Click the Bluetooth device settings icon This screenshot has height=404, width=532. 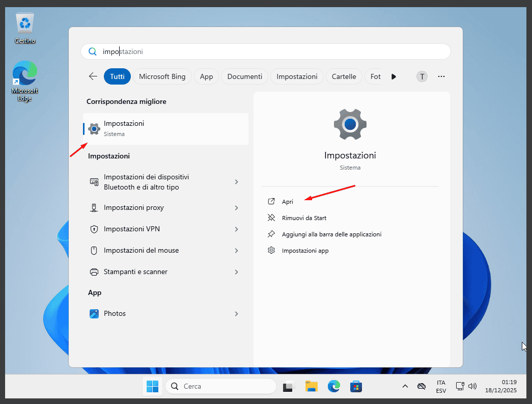coord(94,181)
